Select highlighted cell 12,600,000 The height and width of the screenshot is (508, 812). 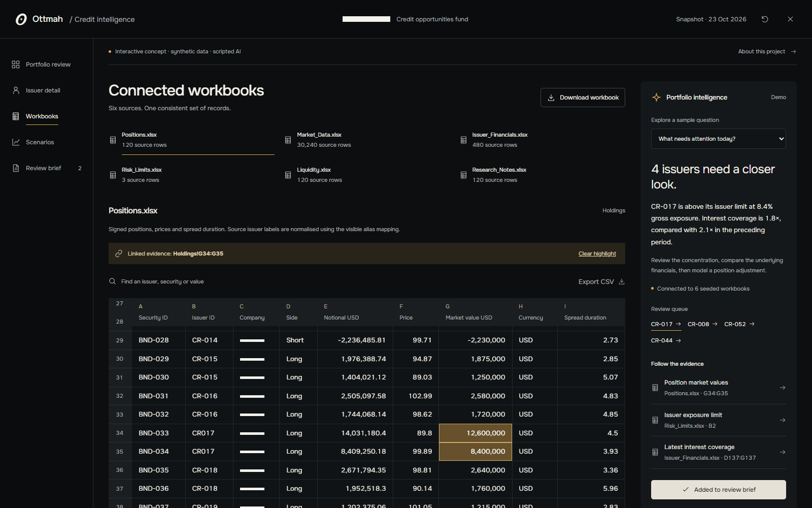[x=475, y=433]
